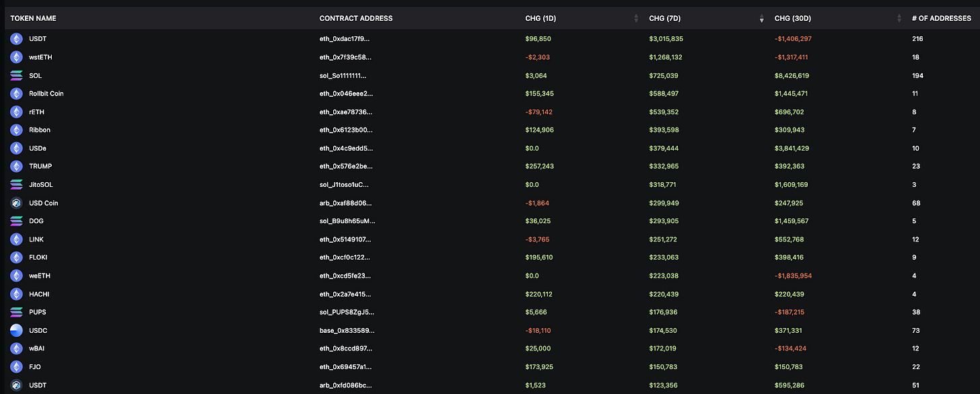Click contract address eth_0xdac17f9...
Image resolution: width=980 pixels, height=394 pixels.
pos(345,39)
